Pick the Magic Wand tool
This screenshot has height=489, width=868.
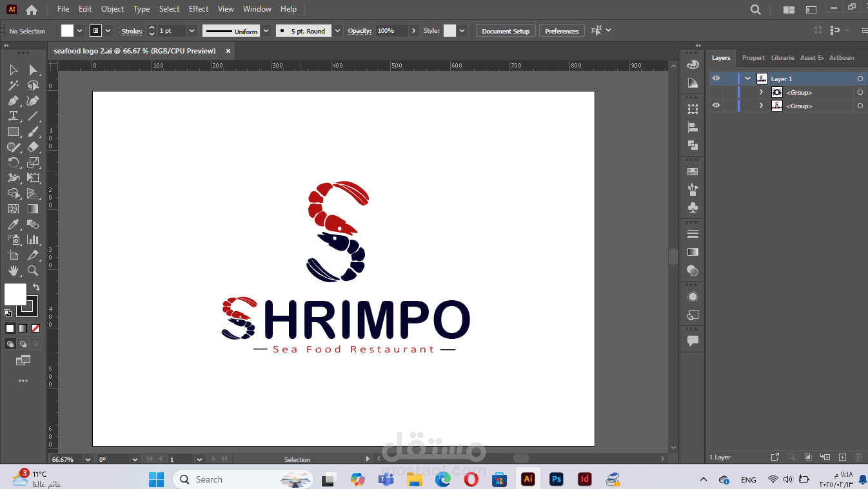(x=14, y=85)
